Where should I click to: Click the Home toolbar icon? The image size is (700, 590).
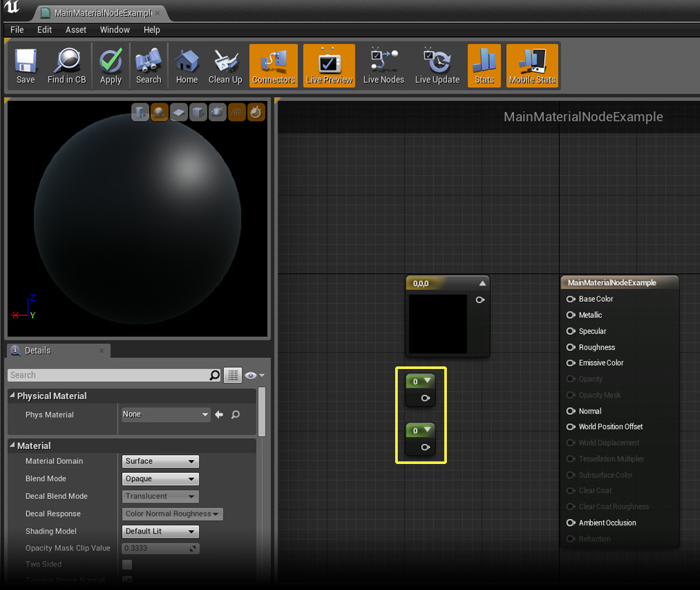pos(187,65)
